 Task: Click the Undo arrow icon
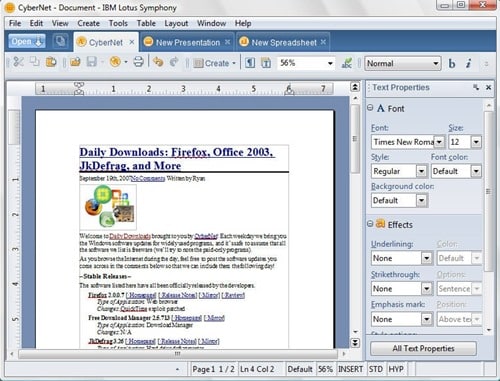pyautogui.click(x=158, y=62)
